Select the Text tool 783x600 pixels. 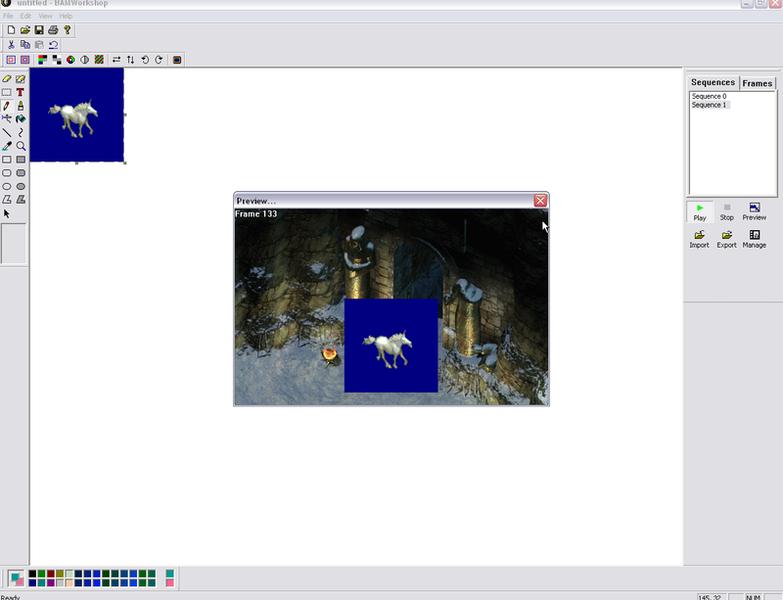coord(20,92)
